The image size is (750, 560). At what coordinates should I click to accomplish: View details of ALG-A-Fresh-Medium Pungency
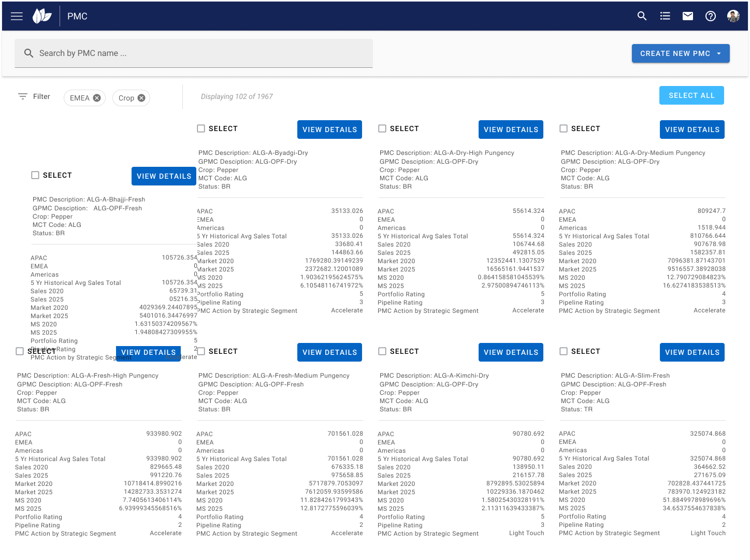click(x=329, y=352)
